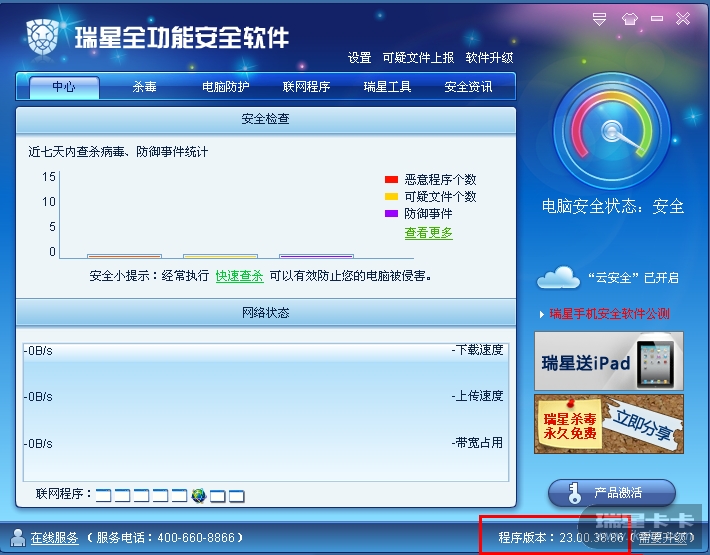This screenshot has height=555, width=710.
Task: Click the key icon on 产品激活 button
Action: pos(575,493)
